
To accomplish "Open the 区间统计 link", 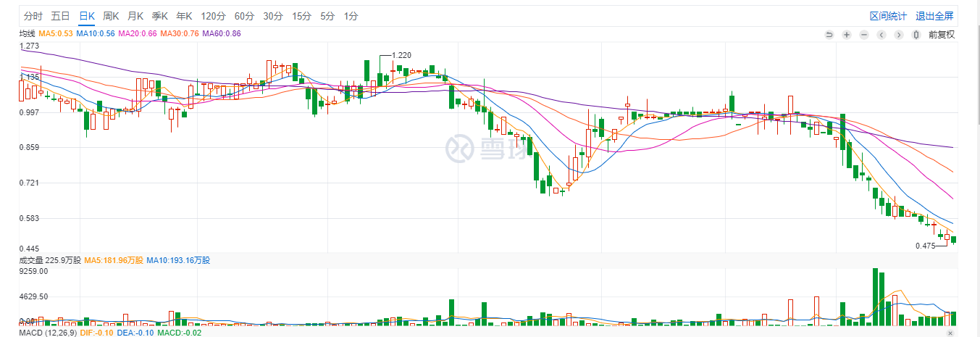I will click(x=889, y=16).
